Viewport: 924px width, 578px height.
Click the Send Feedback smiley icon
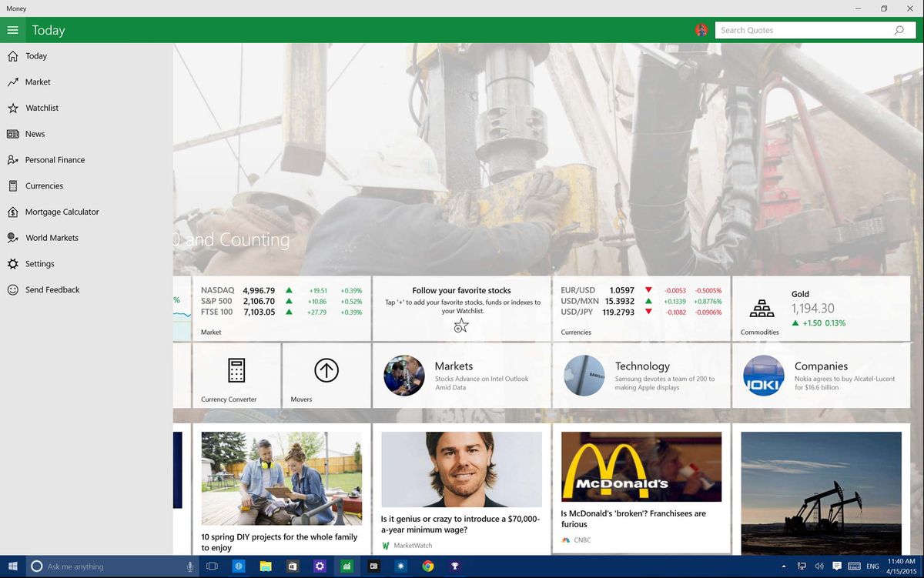point(12,289)
